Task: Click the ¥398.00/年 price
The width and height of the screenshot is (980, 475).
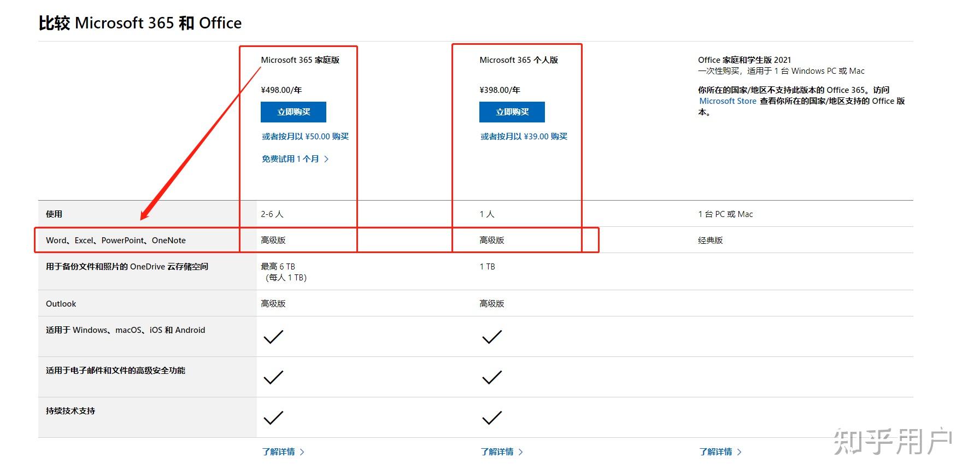Action: pos(500,90)
